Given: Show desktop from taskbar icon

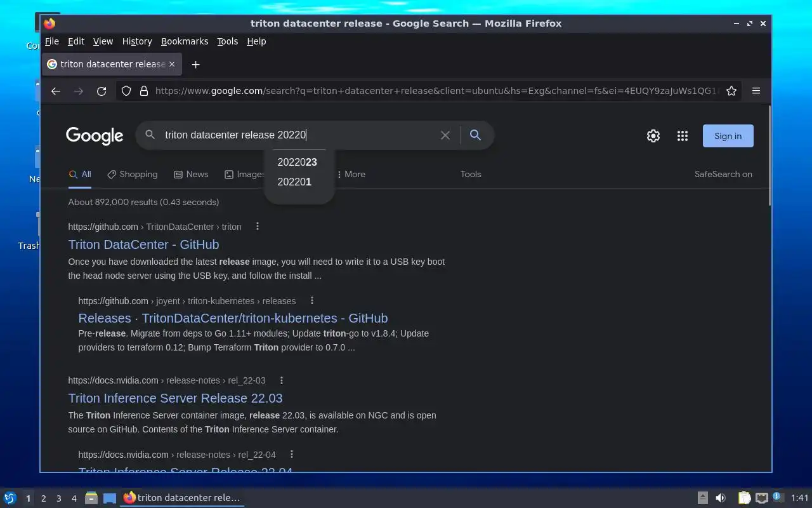Looking at the screenshot, I should pos(110,498).
